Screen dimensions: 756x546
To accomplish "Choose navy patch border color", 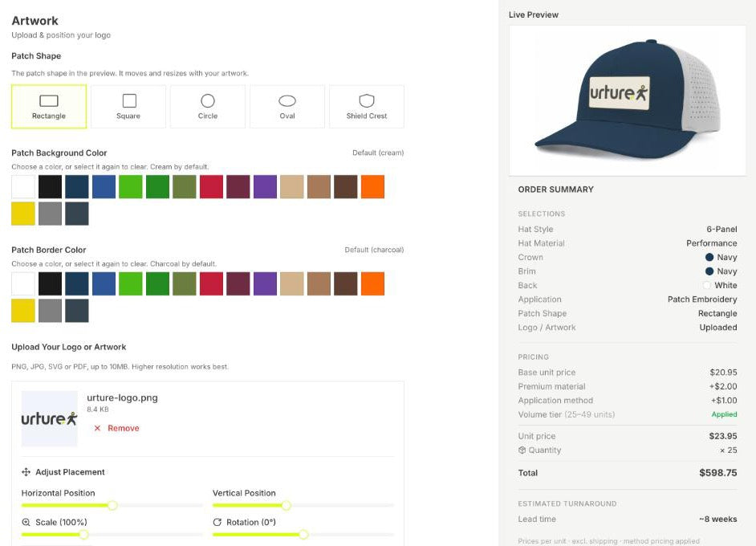I will [x=77, y=283].
